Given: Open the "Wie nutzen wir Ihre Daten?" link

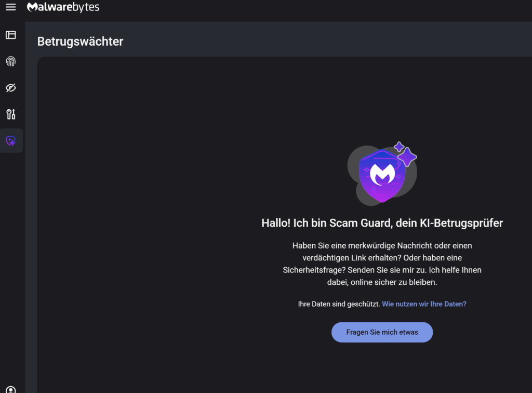Looking at the screenshot, I should pos(424,304).
